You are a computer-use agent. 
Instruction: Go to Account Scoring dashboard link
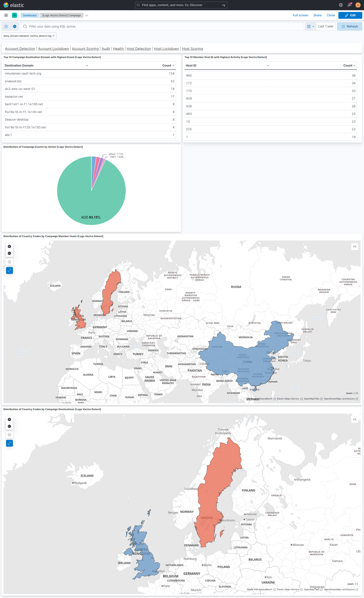pos(85,49)
